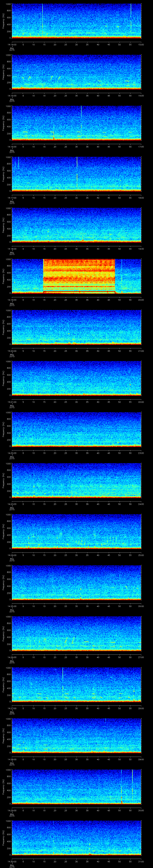Select the spectrogram plot beginning at 14:26:00
Screen dimensions: 153x868
(77, 633)
